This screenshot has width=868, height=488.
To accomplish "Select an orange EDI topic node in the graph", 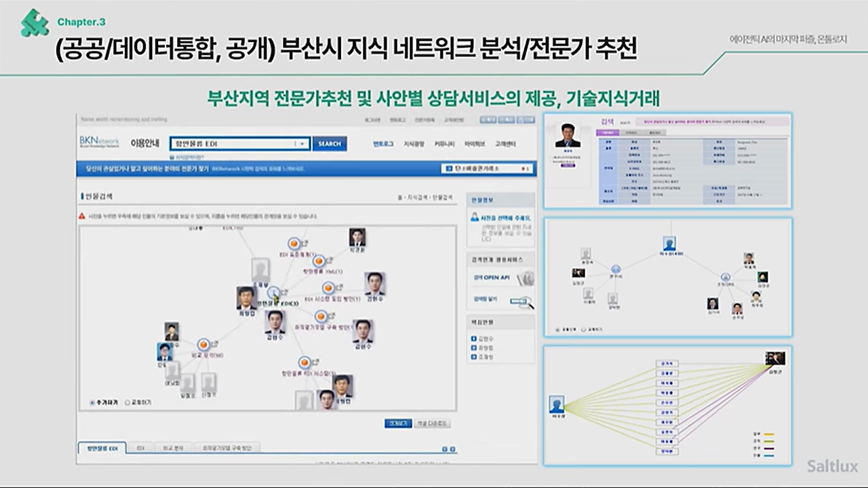I will pyautogui.click(x=293, y=243).
